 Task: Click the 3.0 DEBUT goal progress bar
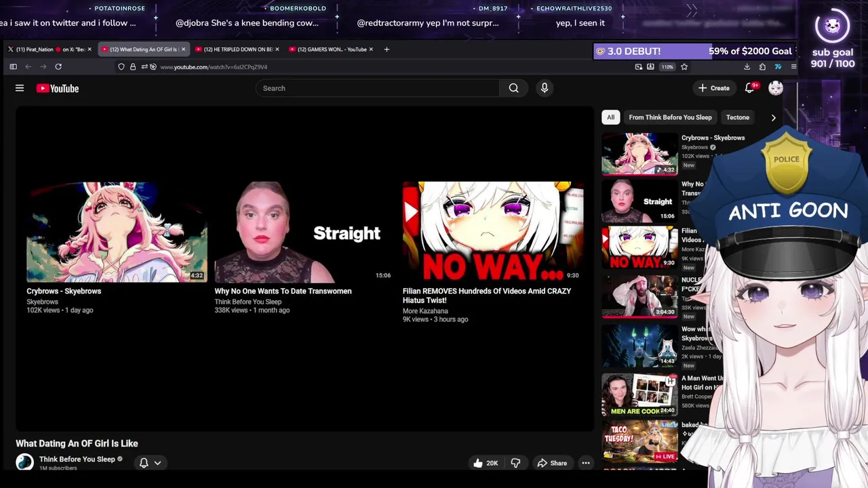694,52
